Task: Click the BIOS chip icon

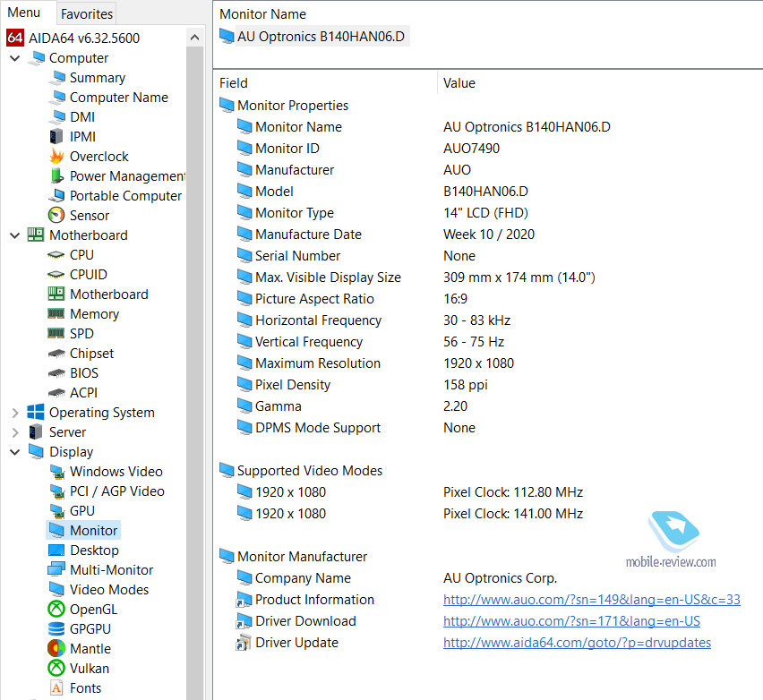Action: click(x=56, y=373)
